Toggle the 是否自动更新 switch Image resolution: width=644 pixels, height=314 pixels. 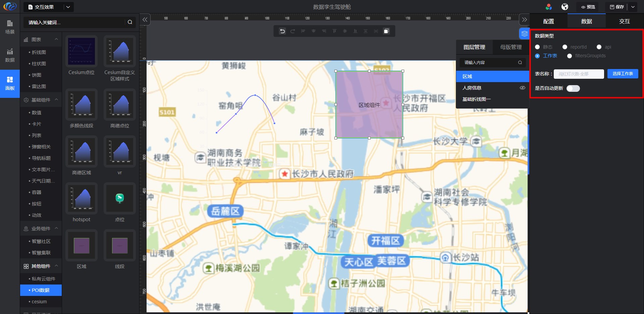pos(573,88)
